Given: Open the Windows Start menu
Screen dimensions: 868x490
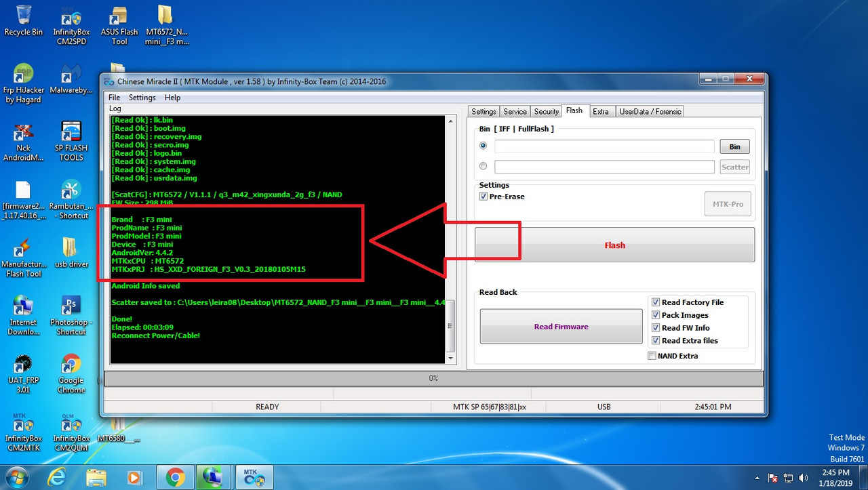Looking at the screenshot, I should [x=18, y=477].
